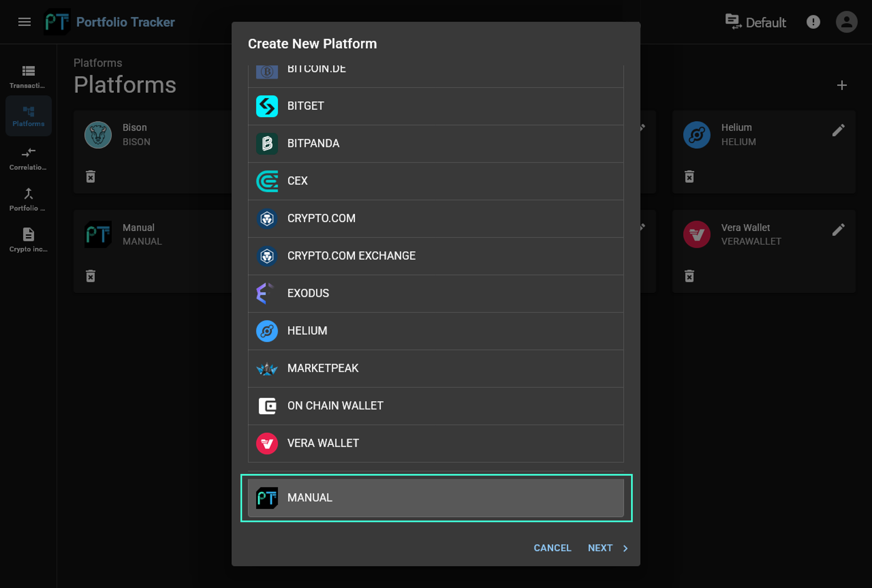Delete the Bison platform card
Image resolution: width=872 pixels, height=588 pixels.
tap(90, 176)
